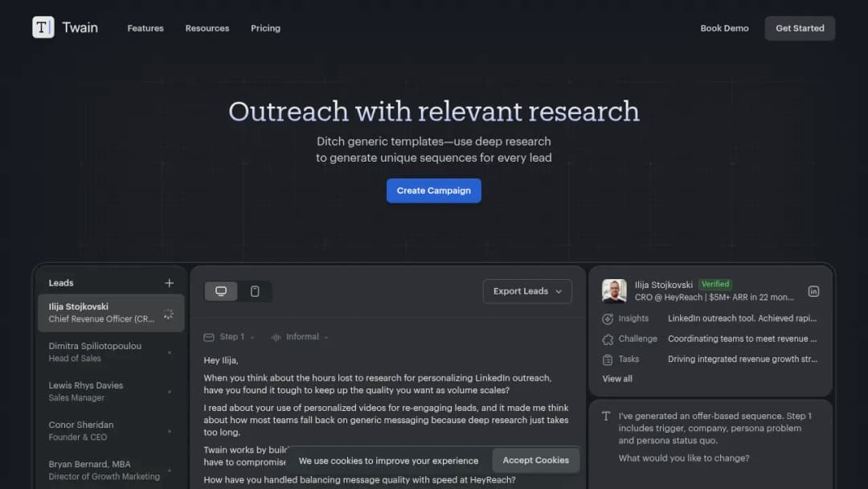Click the 'Hey Ilija,' greeting line
868x489 pixels.
coord(221,360)
